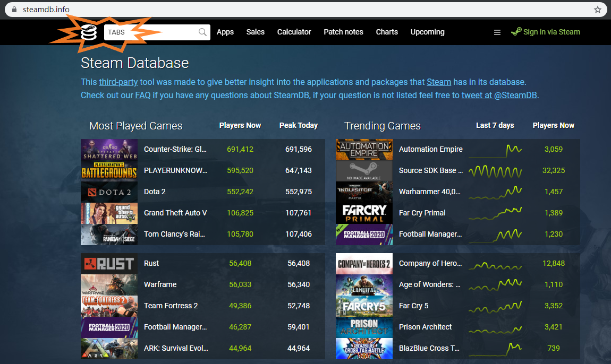Click 691,412 players now value
This screenshot has width=611, height=364.
pyautogui.click(x=240, y=149)
